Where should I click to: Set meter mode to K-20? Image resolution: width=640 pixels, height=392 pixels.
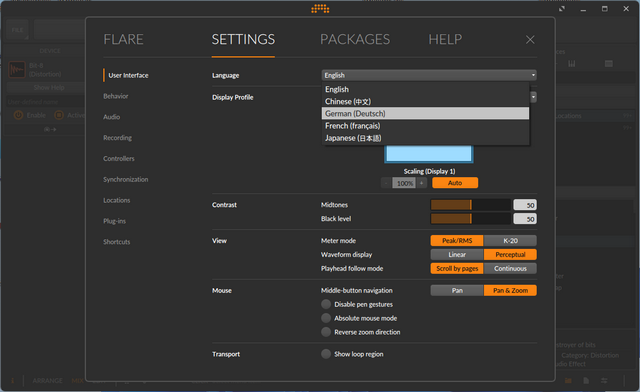(510, 241)
